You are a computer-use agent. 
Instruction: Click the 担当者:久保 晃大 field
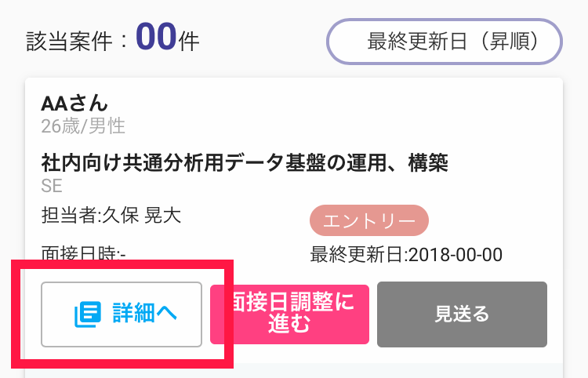pos(111,215)
